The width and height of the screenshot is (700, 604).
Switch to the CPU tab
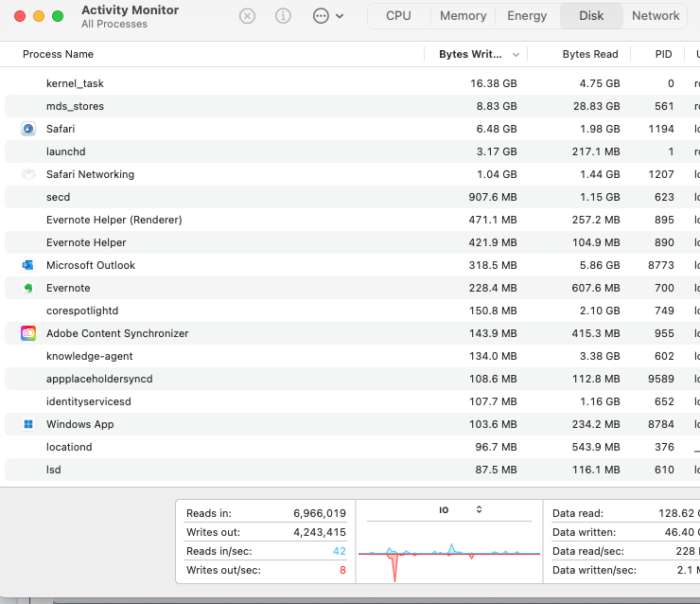pos(398,16)
